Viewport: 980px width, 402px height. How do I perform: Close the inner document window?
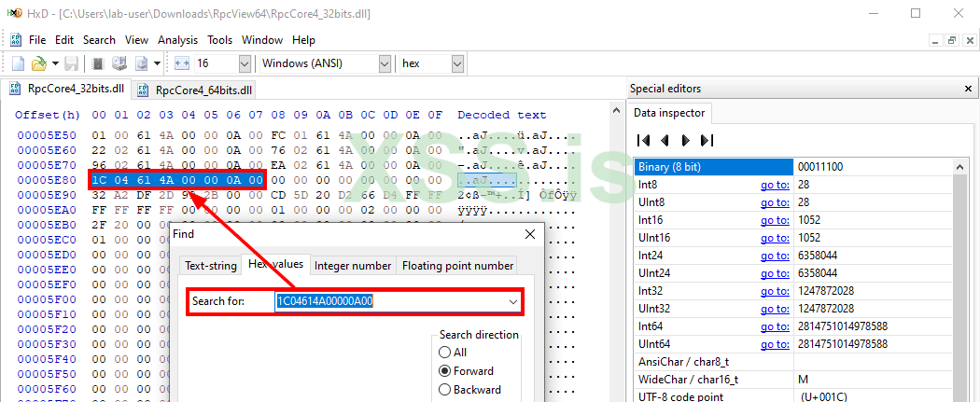tap(969, 40)
